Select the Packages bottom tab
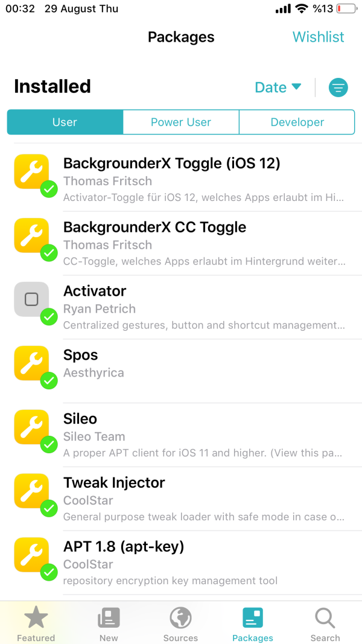The image size is (362, 644). pos(253,624)
